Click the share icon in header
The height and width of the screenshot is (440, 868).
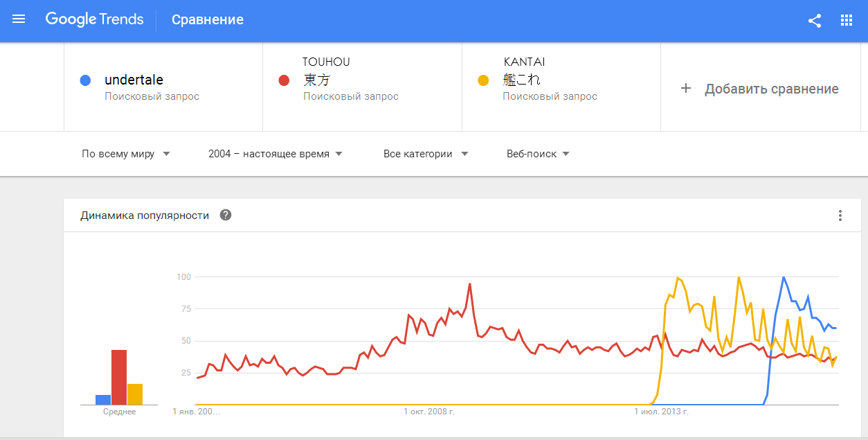(x=815, y=20)
